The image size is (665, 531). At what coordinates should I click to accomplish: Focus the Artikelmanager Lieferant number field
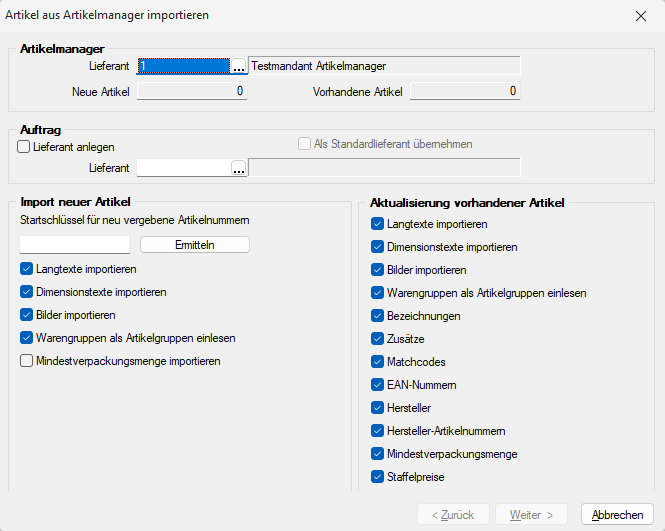(x=183, y=67)
